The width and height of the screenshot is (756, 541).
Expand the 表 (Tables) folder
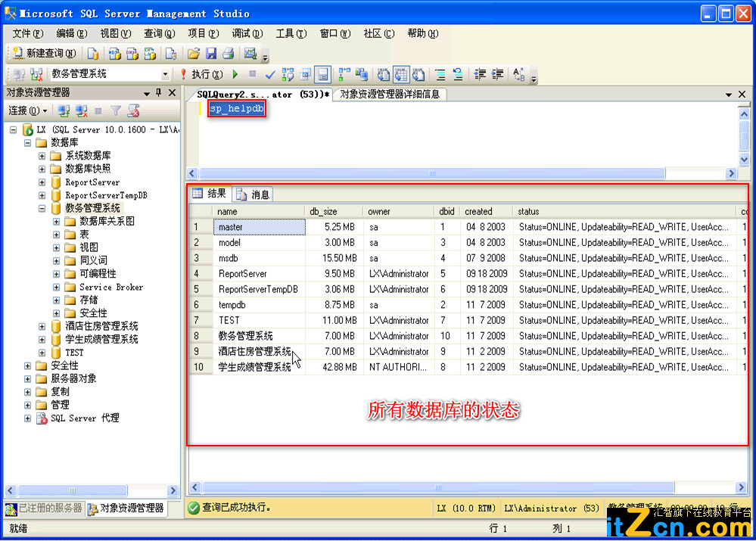pyautogui.click(x=57, y=235)
